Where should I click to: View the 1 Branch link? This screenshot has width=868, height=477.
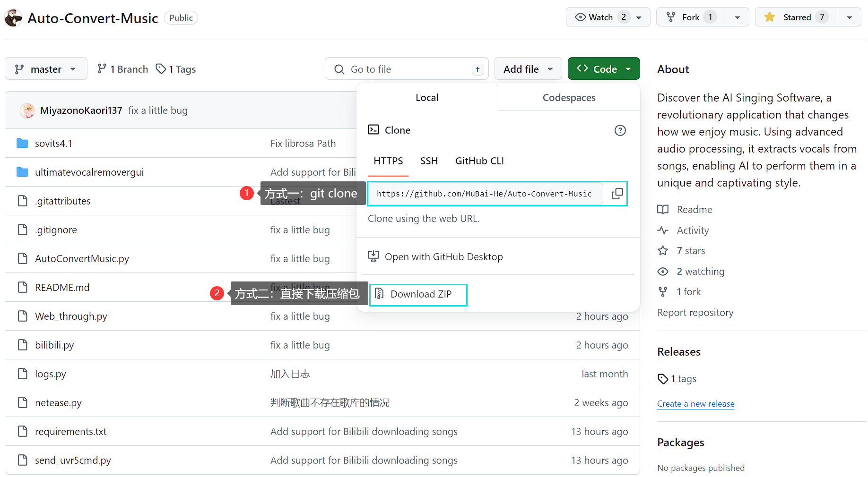coord(122,69)
